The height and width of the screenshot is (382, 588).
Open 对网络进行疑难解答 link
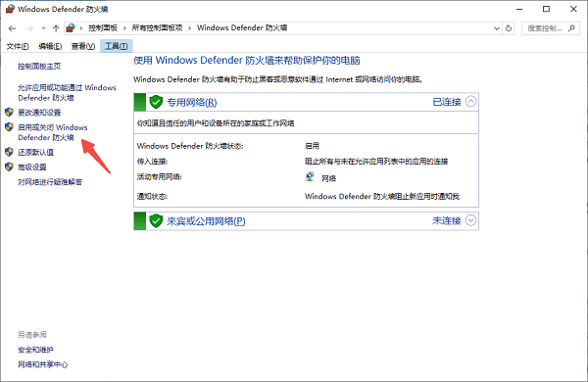tap(50, 182)
